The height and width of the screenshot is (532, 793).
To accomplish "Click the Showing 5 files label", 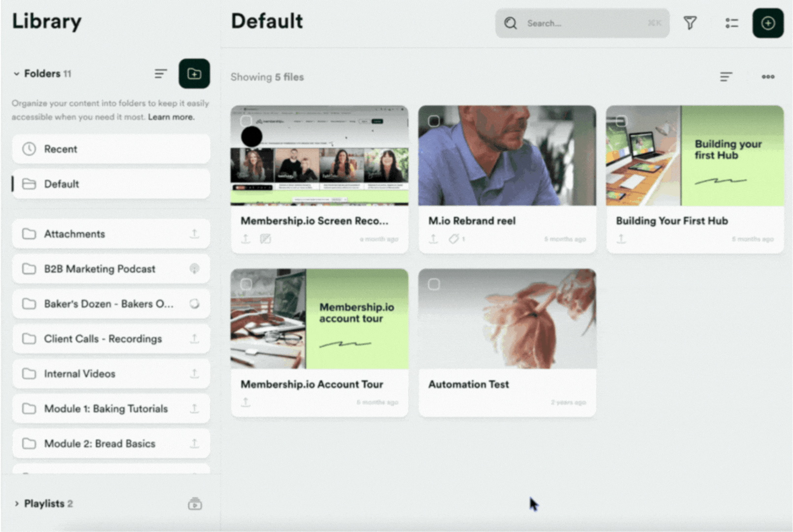I will (x=267, y=77).
